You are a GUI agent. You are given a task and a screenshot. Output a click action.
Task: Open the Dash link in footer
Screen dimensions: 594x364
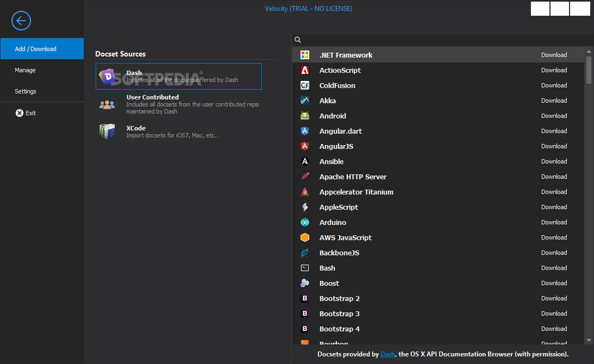pyautogui.click(x=387, y=354)
